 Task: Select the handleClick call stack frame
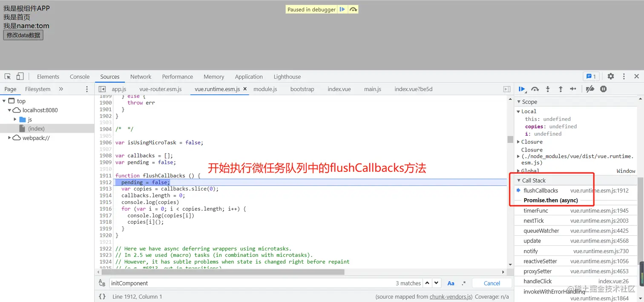pos(576,281)
